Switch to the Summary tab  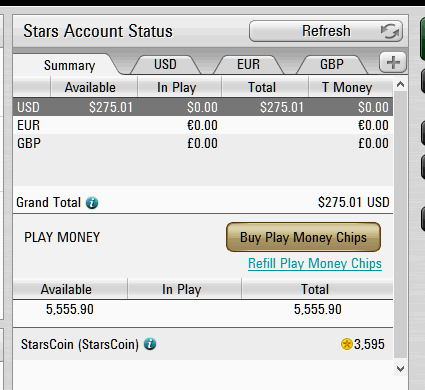(x=69, y=65)
